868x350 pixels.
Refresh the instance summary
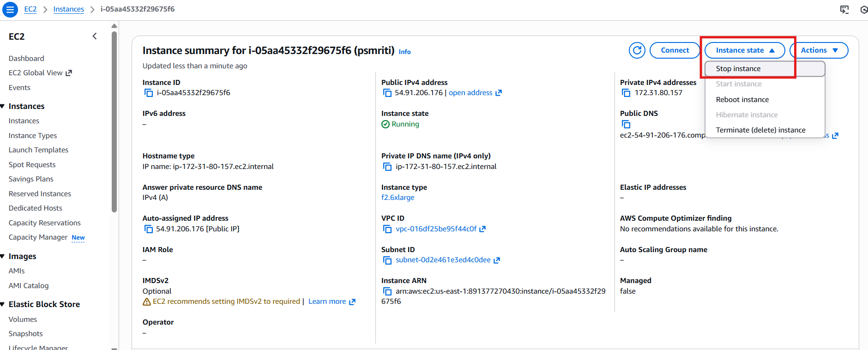[x=637, y=50]
